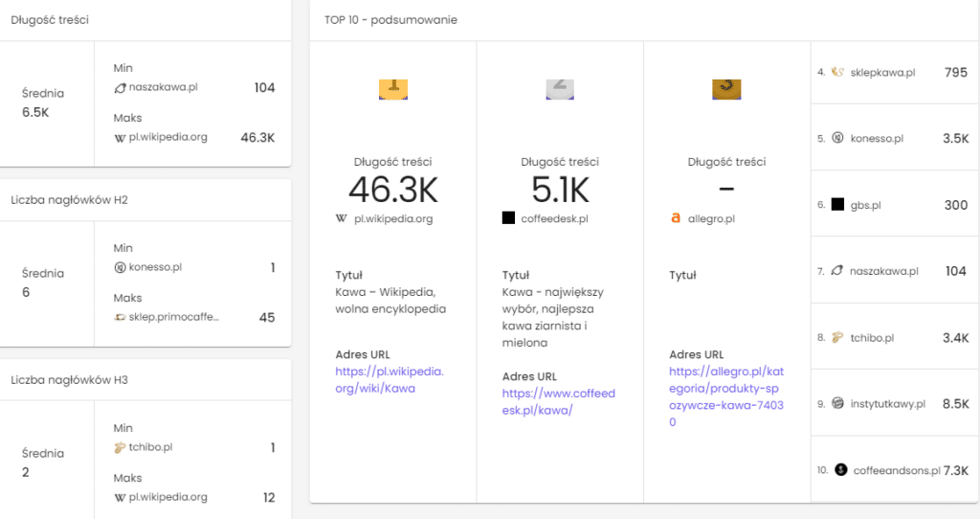Click the Długość treści left panel heading
Image resolution: width=980 pixels, height=519 pixels.
click(50, 20)
